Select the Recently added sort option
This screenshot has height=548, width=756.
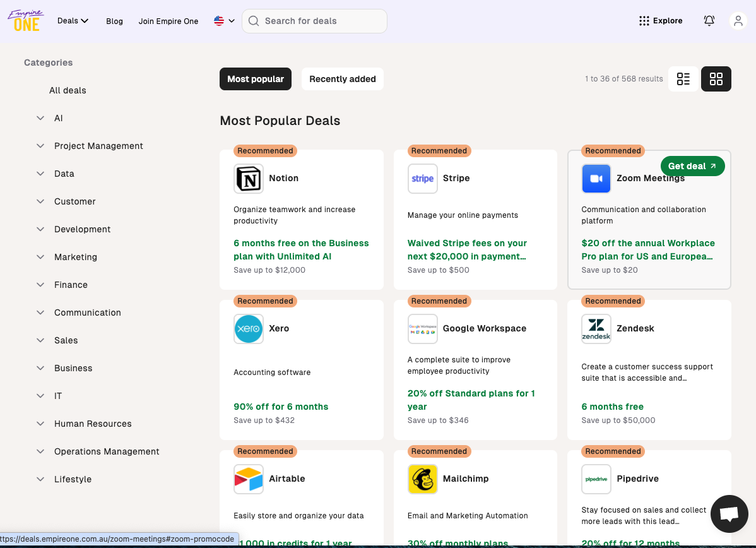(342, 79)
